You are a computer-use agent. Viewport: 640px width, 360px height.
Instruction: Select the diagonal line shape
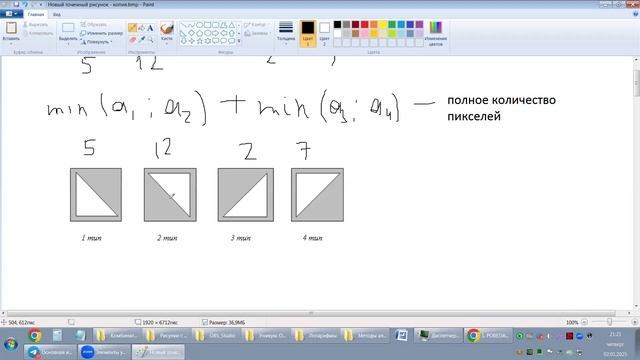click(x=183, y=25)
